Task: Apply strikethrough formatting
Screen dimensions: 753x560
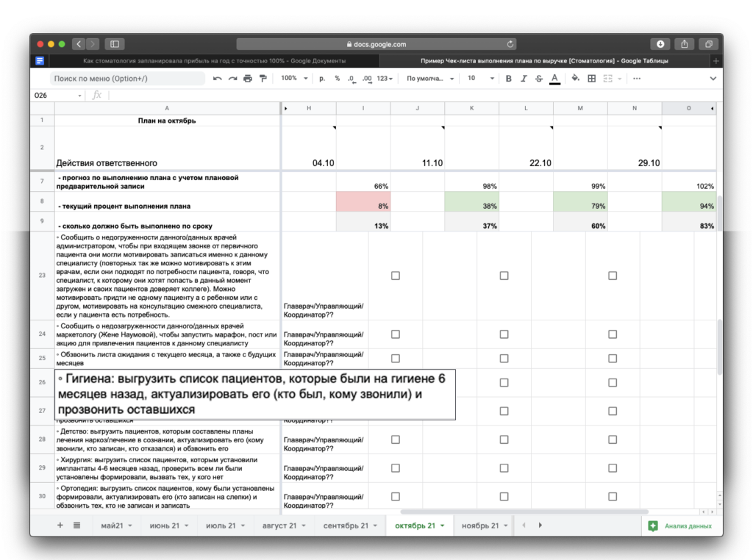Action: coord(539,79)
